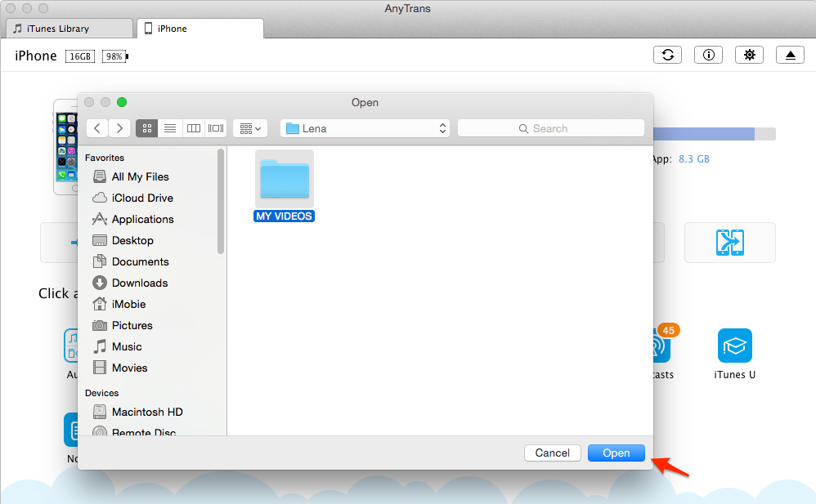Image resolution: width=816 pixels, height=504 pixels.
Task: Click the 8.3 GB app storage value
Action: click(693, 159)
